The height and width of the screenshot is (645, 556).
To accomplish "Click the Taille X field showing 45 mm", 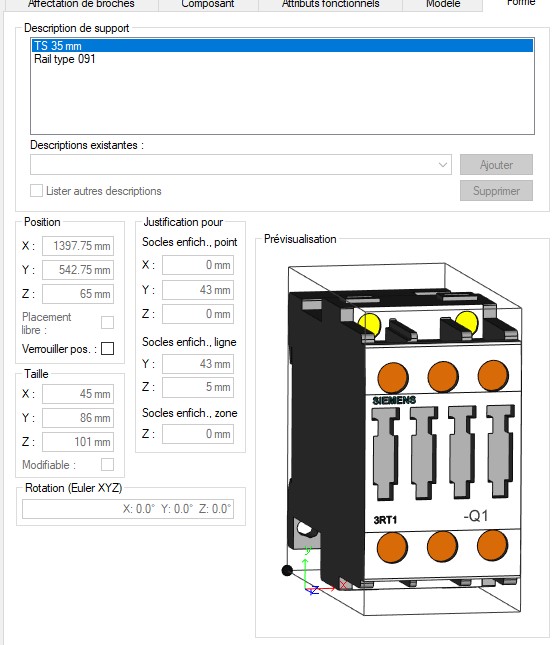I will pos(78,394).
